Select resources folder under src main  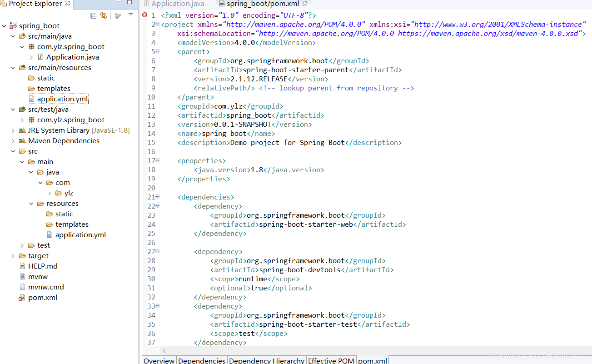62,204
